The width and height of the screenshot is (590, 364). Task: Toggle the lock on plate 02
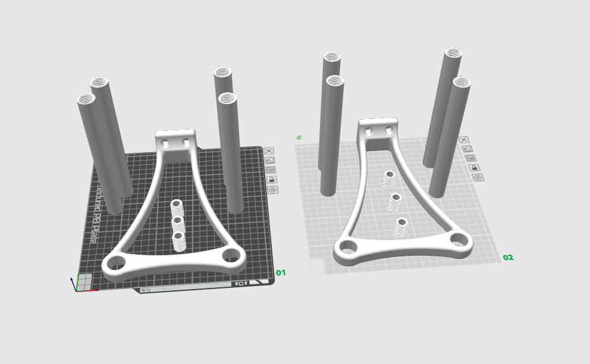pyautogui.click(x=474, y=168)
